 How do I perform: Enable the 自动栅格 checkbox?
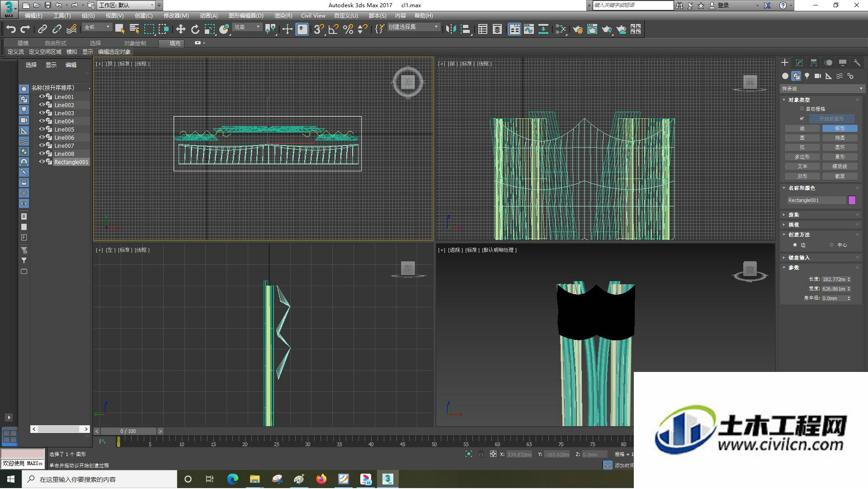[x=802, y=109]
